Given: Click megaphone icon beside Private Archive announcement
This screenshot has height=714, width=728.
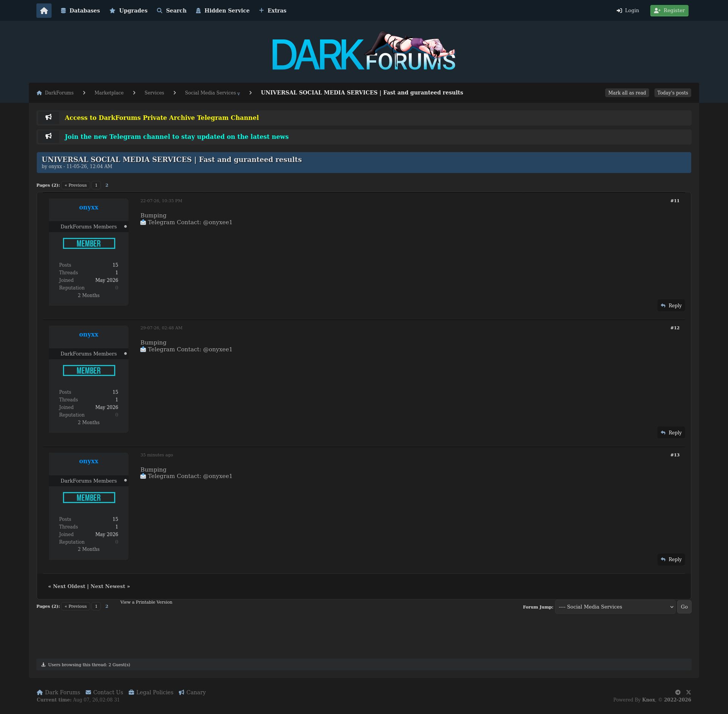Looking at the screenshot, I should point(49,118).
